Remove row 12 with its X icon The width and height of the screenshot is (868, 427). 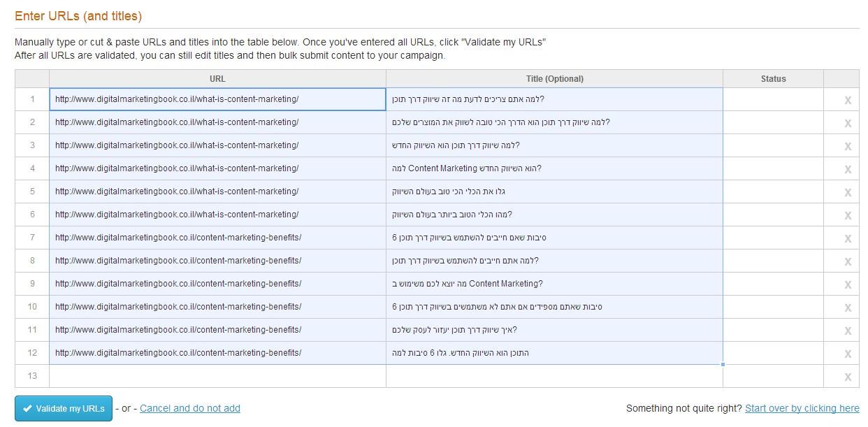pyautogui.click(x=848, y=354)
